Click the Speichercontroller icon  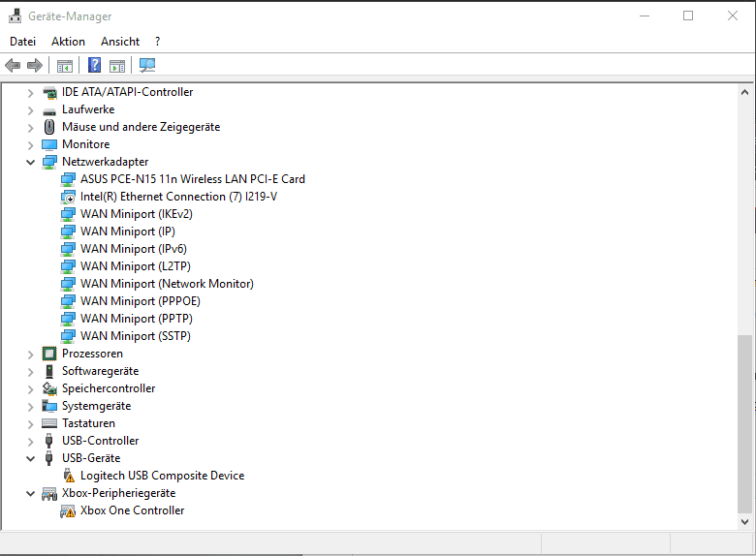click(x=49, y=388)
